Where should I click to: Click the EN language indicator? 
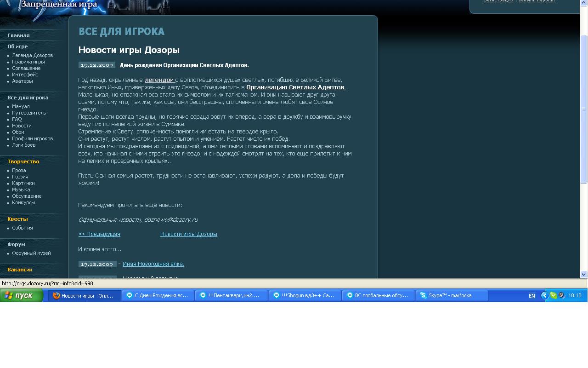click(532, 296)
